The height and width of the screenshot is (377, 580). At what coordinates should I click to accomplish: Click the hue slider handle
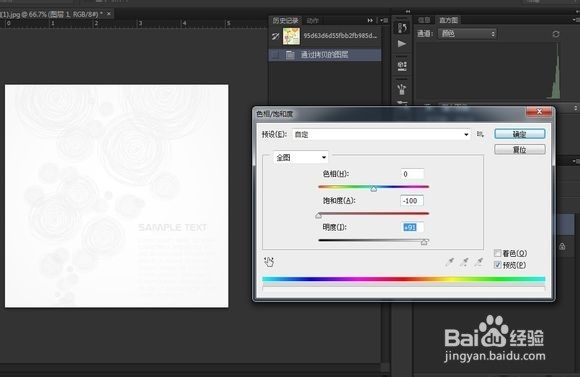tap(374, 189)
